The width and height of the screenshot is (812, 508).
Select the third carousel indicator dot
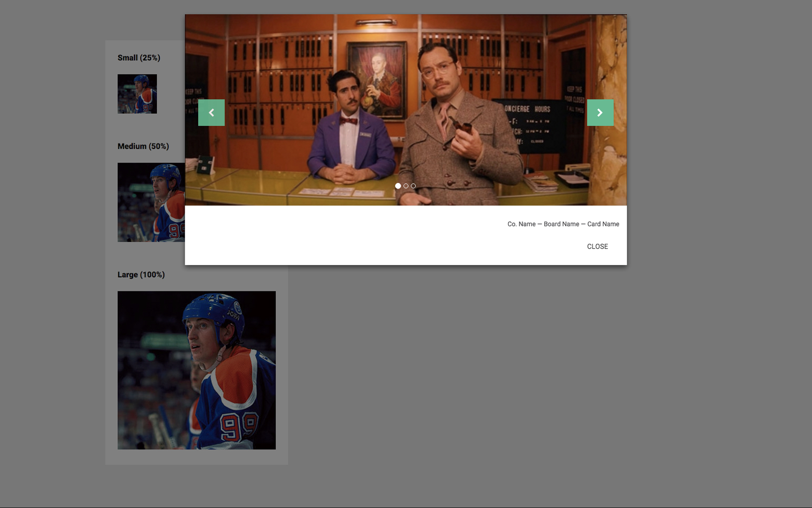point(413,186)
